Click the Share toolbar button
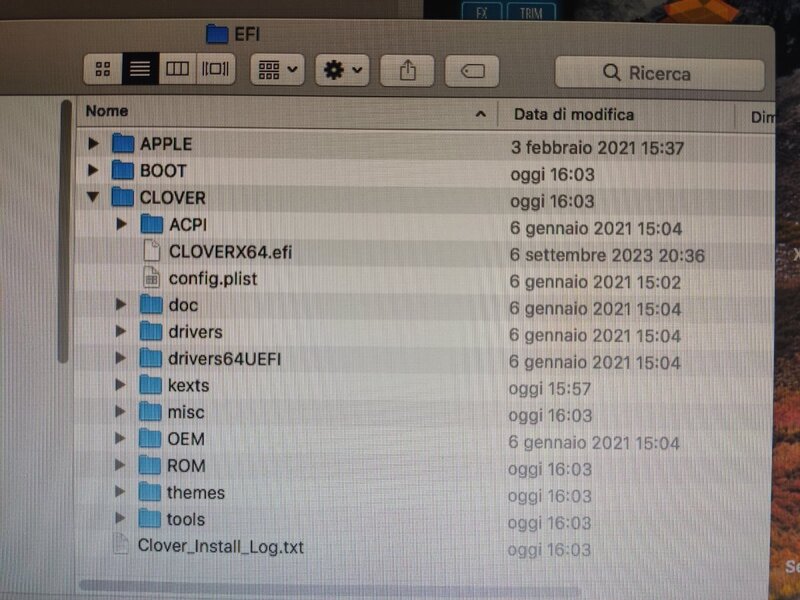 pyautogui.click(x=407, y=70)
